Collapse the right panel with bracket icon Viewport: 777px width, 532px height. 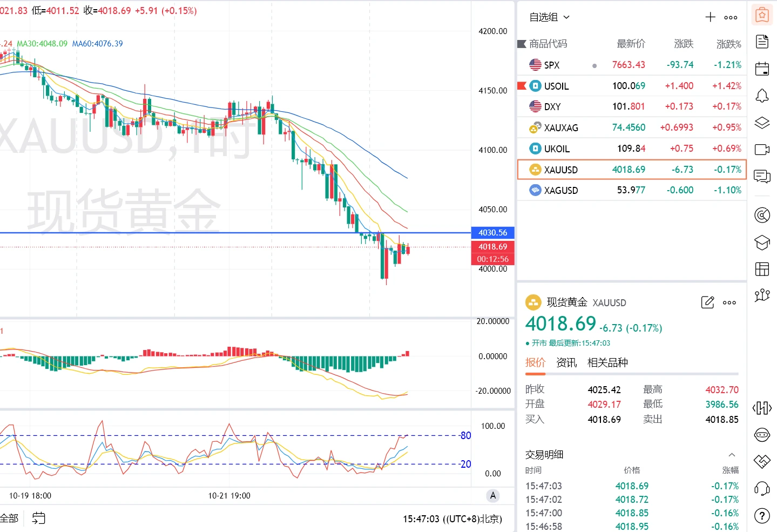click(762, 408)
